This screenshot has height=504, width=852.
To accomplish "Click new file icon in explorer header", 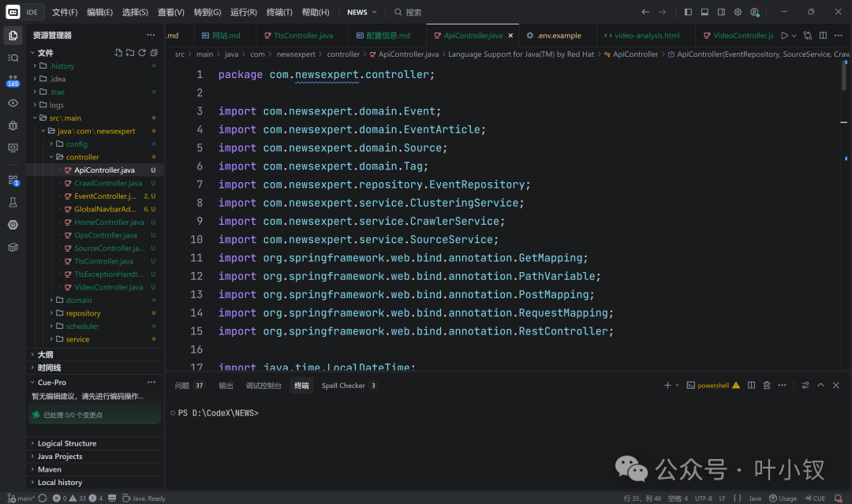I will [x=118, y=53].
